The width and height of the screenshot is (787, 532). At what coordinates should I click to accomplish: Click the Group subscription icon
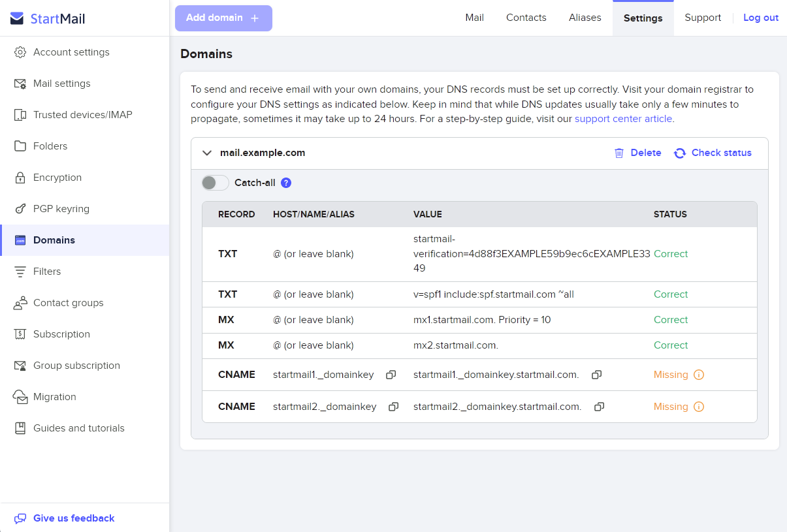[x=20, y=366]
